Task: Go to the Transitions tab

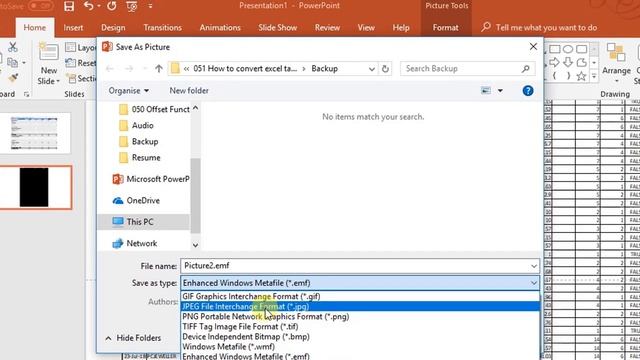Action: click(162, 27)
